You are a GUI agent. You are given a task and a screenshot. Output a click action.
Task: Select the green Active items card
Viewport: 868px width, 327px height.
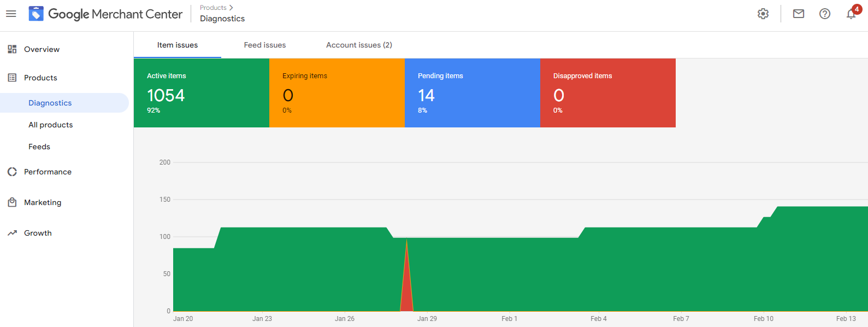click(x=202, y=93)
